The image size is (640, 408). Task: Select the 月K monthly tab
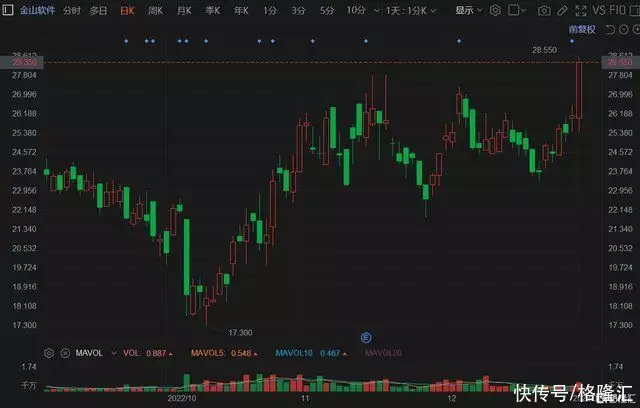184,11
